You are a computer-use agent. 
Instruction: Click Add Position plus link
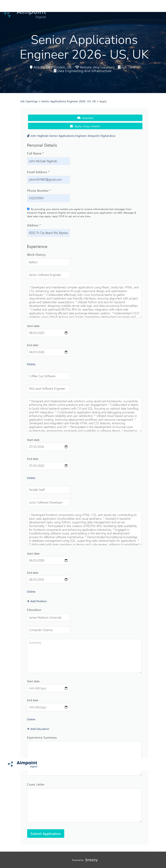37,601
